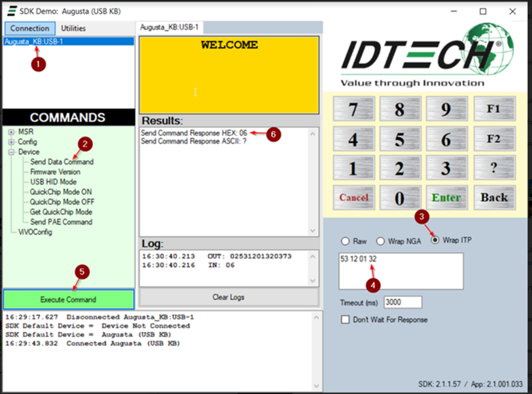
Task: Click the F2 keypad key
Action: coord(494,138)
